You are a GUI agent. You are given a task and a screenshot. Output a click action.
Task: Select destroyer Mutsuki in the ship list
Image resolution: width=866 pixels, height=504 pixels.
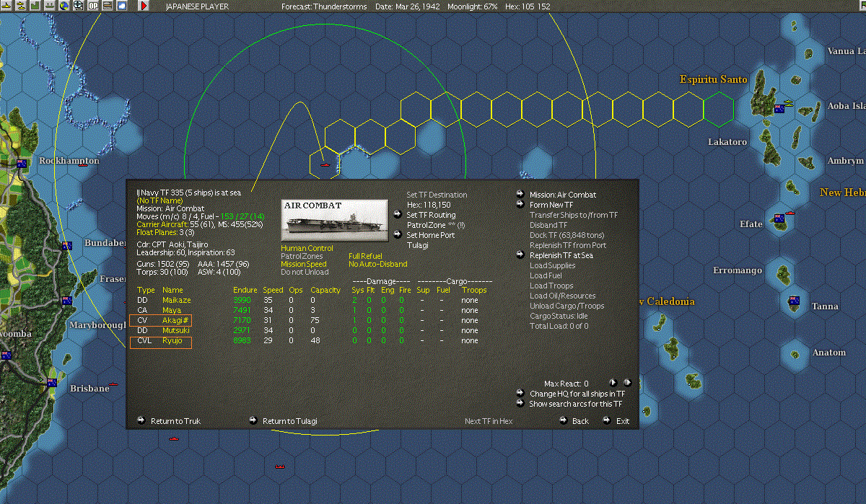pos(175,330)
